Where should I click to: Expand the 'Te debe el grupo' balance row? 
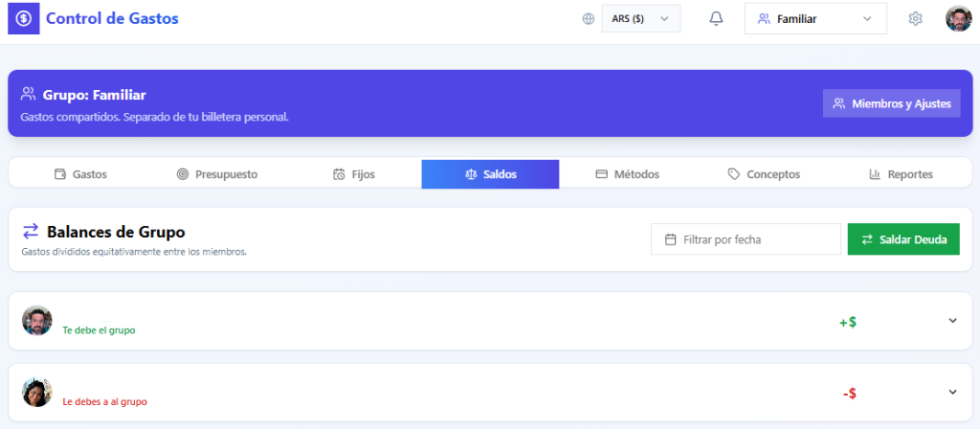[952, 321]
